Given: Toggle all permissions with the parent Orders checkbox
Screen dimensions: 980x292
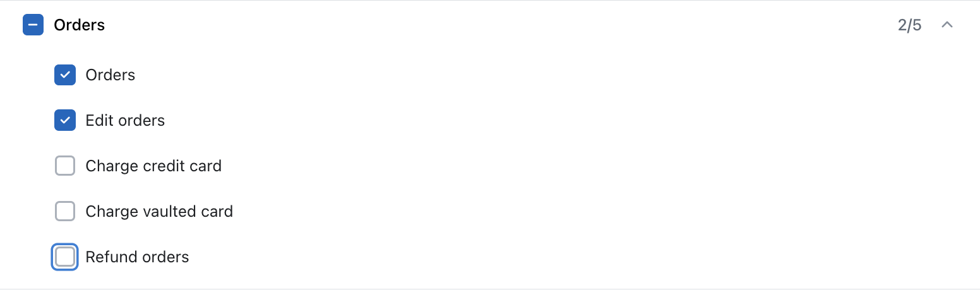Looking at the screenshot, I should point(33,25).
